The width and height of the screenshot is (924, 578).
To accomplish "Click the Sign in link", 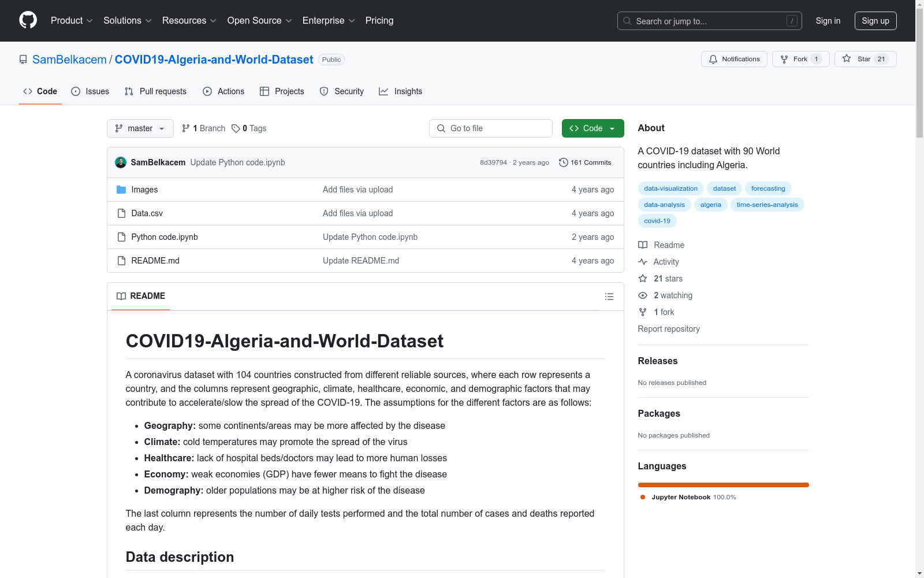I will 828,21.
